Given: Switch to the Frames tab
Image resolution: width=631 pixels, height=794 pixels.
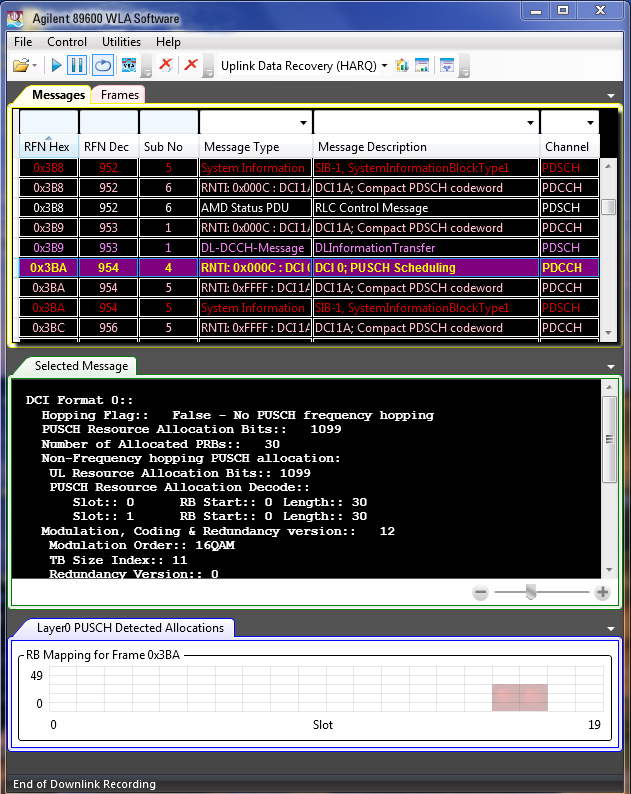Looking at the screenshot, I should click(x=120, y=95).
